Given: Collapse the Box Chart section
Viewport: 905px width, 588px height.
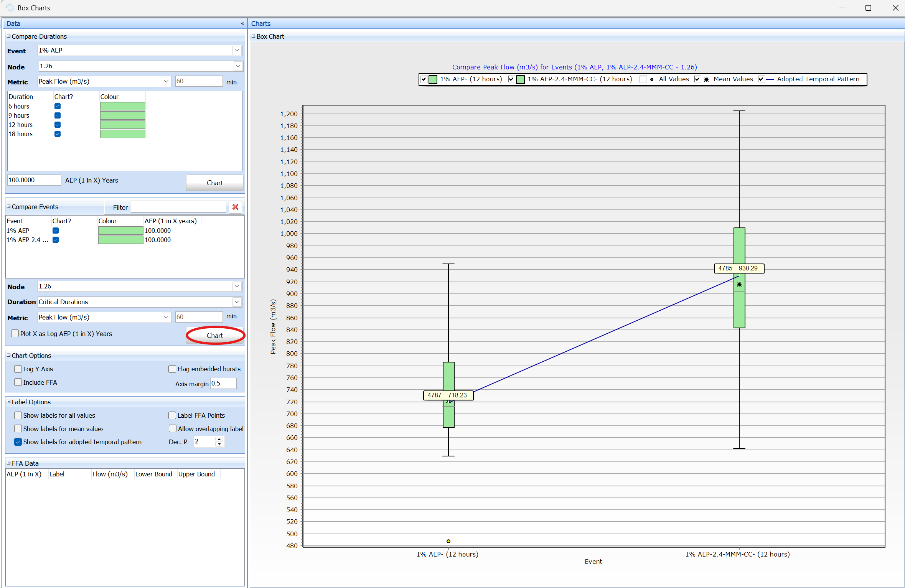Looking at the screenshot, I should (x=253, y=36).
